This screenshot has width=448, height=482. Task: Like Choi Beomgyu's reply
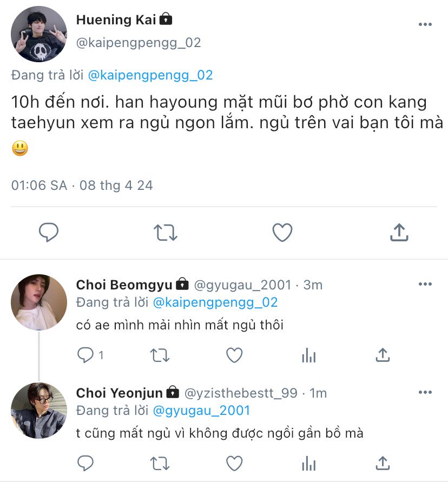click(234, 355)
